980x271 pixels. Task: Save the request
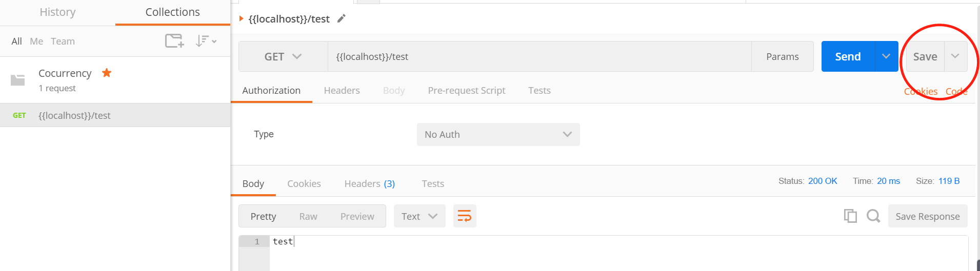pyautogui.click(x=925, y=56)
